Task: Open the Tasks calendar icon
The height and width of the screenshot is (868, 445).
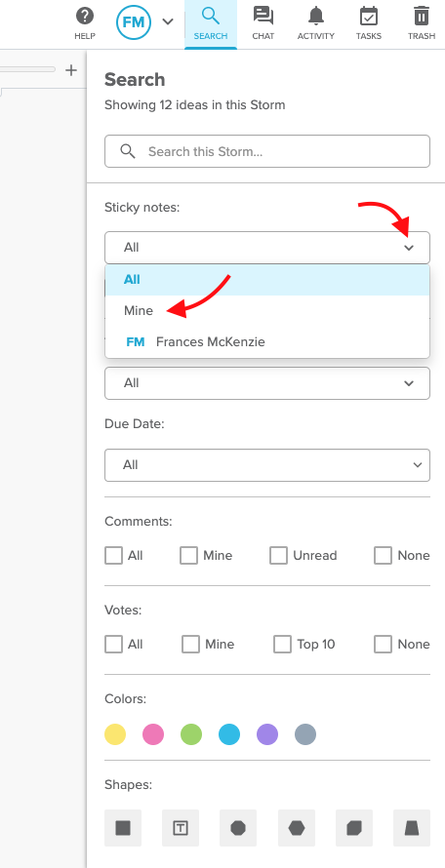Action: point(369,16)
